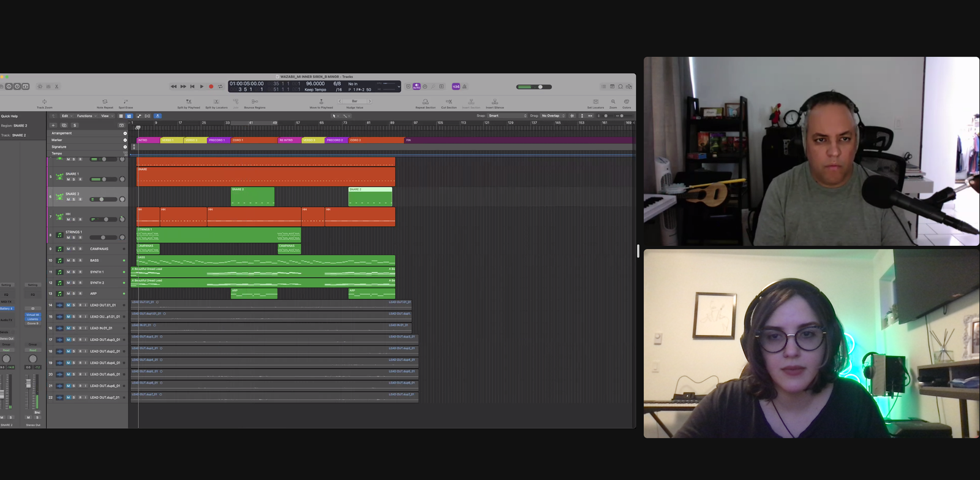Screen dimensions: 980x480
Task: Click the Repeat Section icon
Action: 425,102
